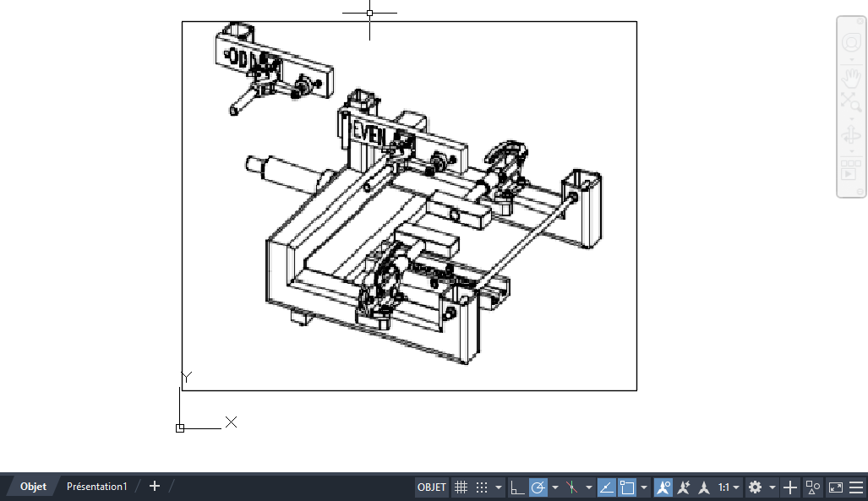Viewport: 868px width, 501px height.
Task: Expand polar tracking angle dropdown
Action: tap(554, 487)
